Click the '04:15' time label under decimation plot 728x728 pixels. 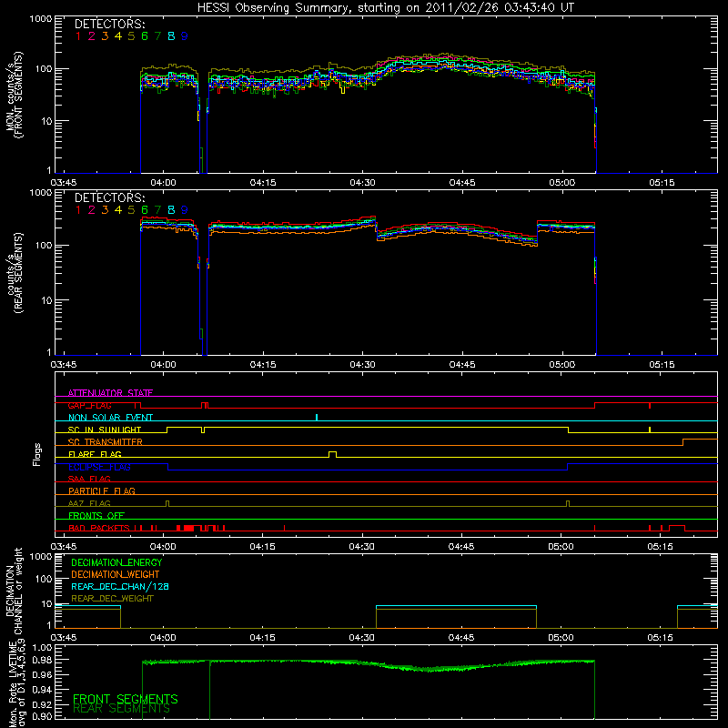pos(262,638)
